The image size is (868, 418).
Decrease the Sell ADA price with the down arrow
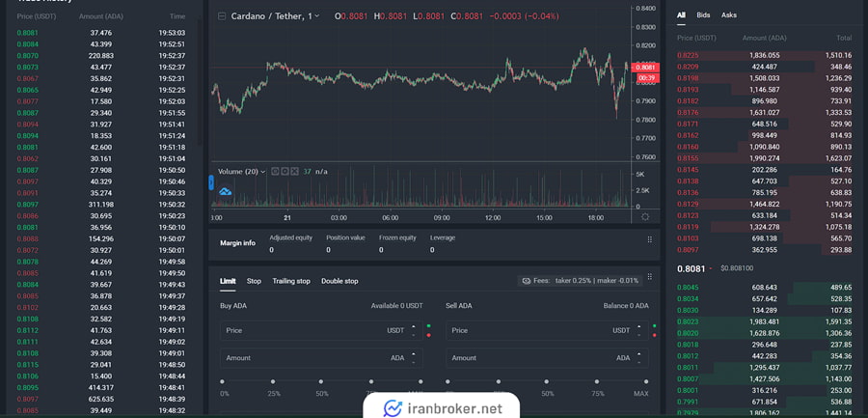click(638, 335)
